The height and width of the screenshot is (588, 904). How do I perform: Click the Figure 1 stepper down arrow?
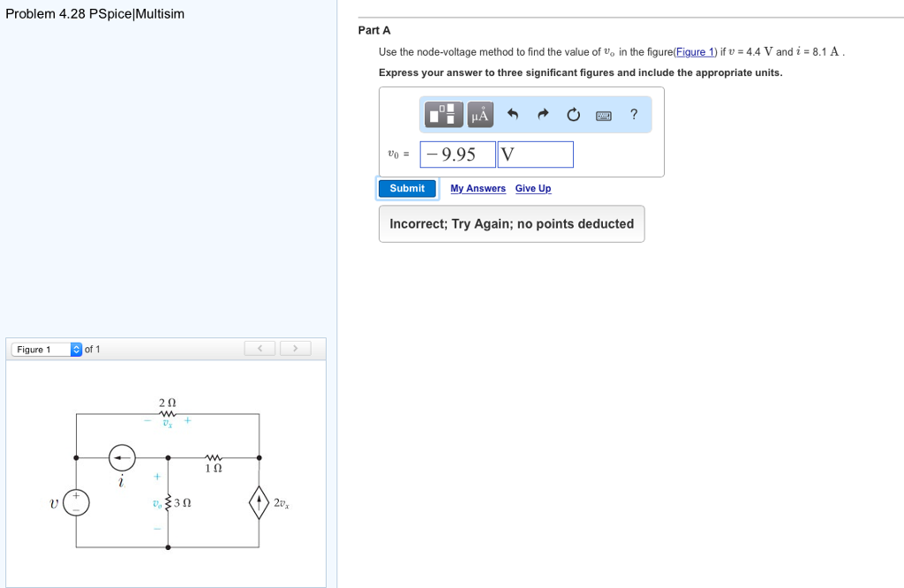[x=77, y=351]
